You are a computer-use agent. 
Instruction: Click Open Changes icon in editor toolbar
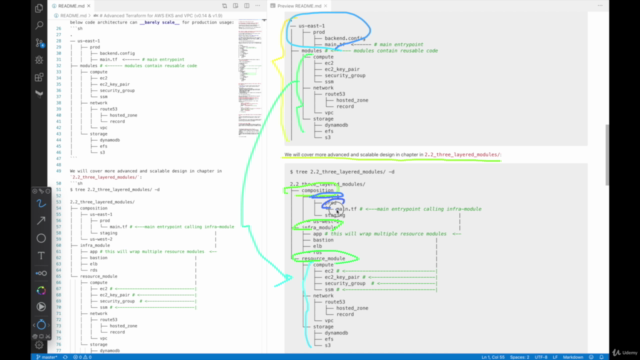click(x=224, y=6)
